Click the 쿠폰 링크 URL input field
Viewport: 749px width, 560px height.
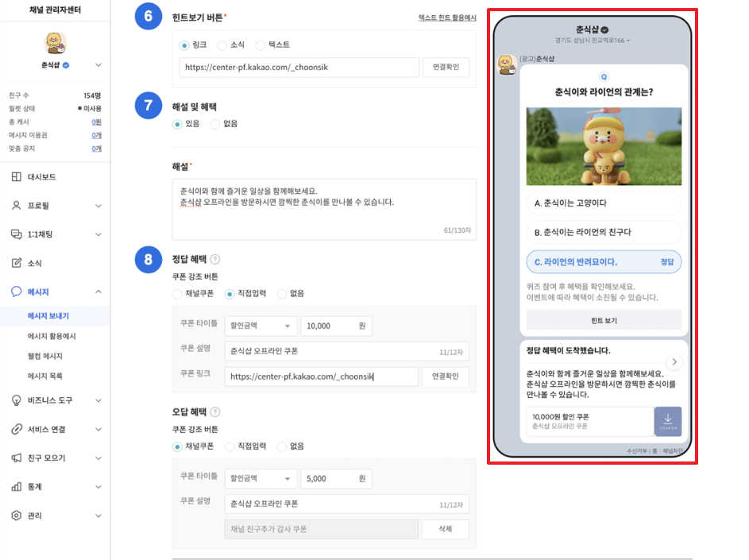(x=322, y=377)
